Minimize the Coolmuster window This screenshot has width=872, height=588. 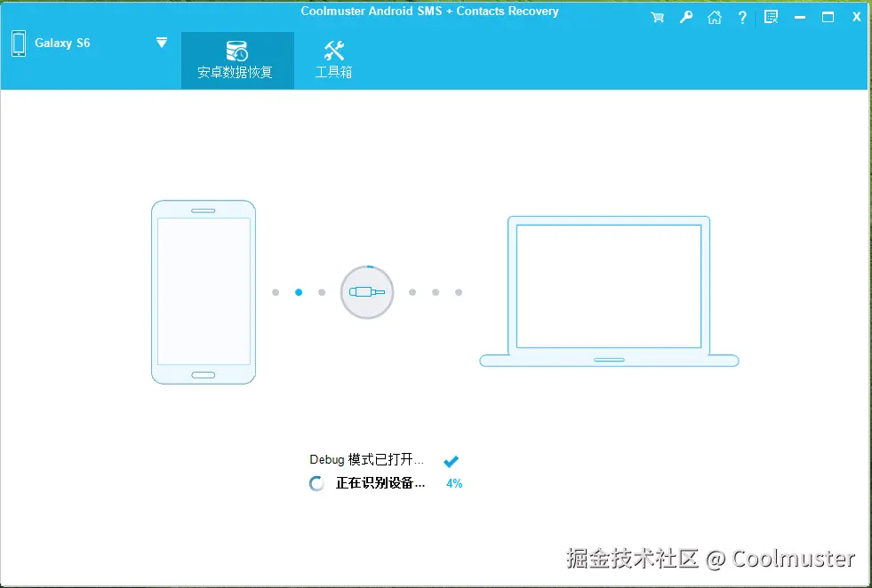[800, 18]
